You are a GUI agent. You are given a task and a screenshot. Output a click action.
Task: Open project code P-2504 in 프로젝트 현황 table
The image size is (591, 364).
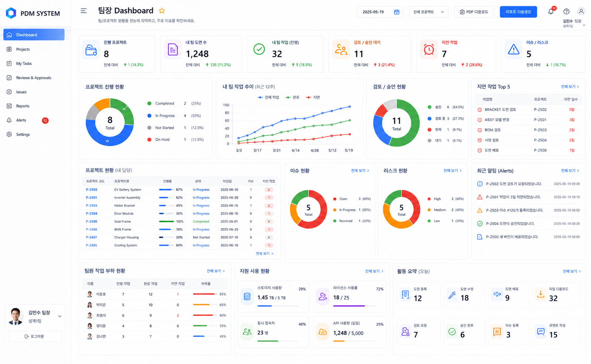92,213
